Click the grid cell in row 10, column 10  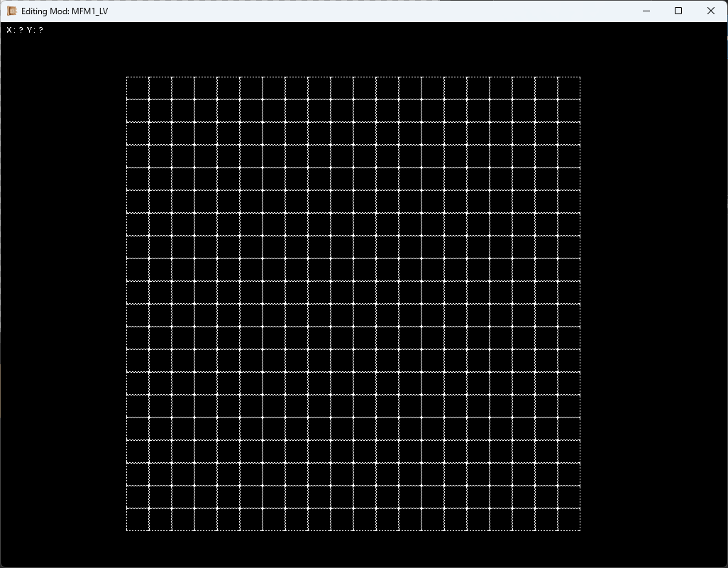click(342, 293)
